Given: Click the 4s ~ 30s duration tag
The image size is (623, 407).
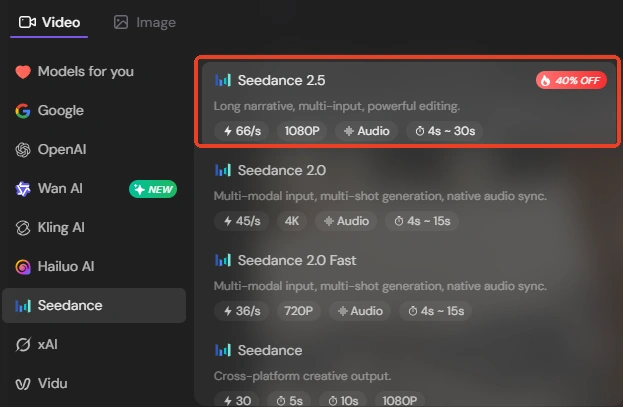Looking at the screenshot, I should pyautogui.click(x=445, y=131).
